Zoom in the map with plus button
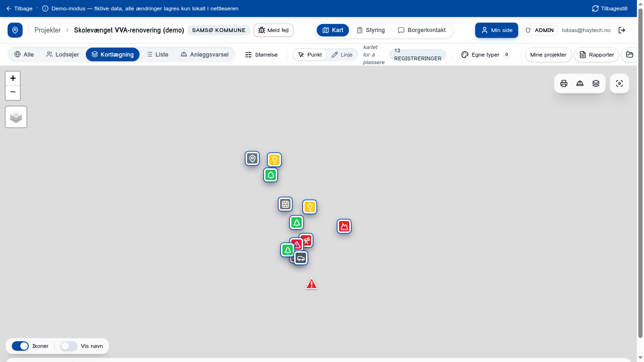The image size is (644, 362). click(x=13, y=78)
